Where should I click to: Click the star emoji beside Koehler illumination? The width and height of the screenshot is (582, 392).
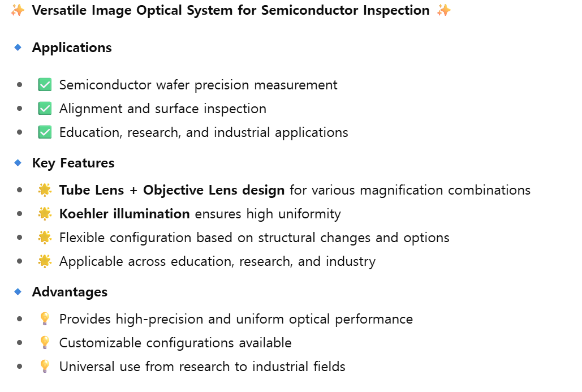45,214
